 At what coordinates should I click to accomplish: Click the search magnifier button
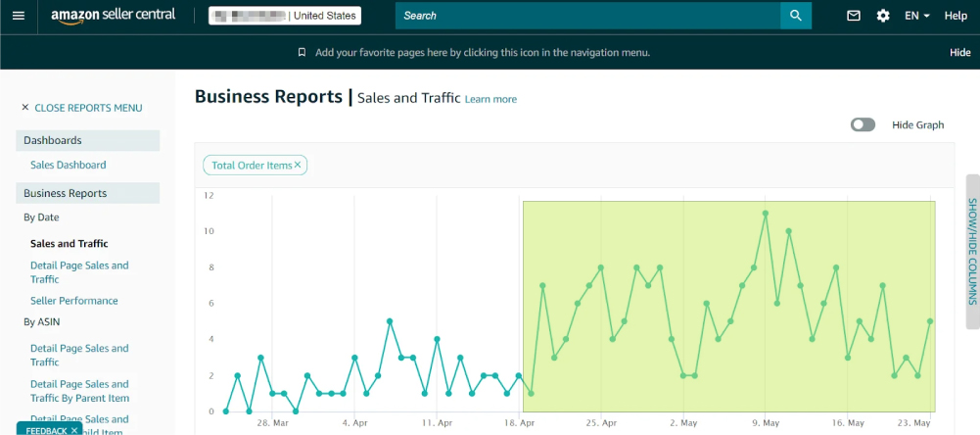point(796,16)
